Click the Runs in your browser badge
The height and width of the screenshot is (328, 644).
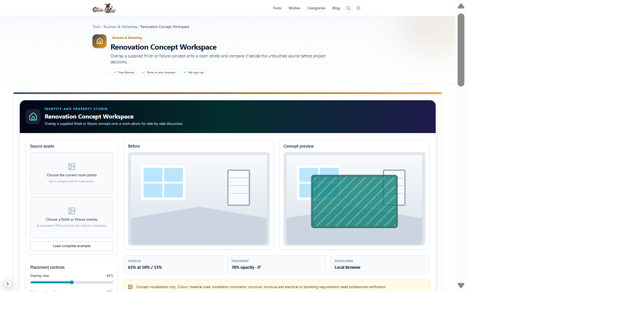click(x=159, y=72)
